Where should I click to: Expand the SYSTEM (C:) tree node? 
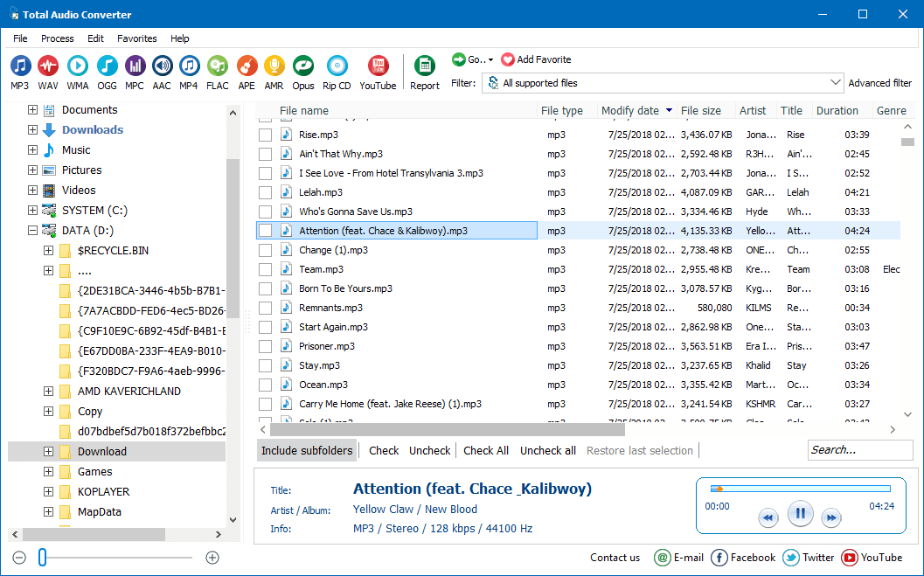(31, 210)
